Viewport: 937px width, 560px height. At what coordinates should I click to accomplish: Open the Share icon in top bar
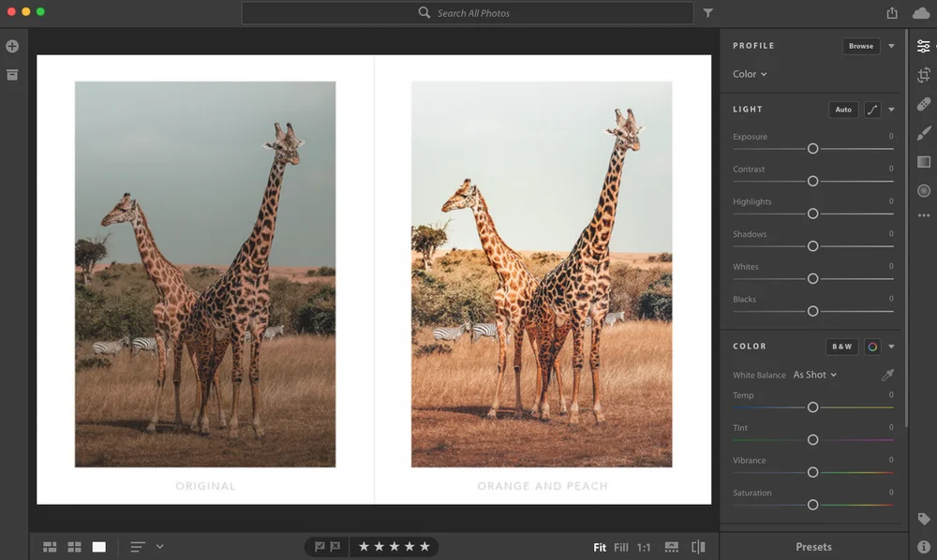(x=893, y=13)
